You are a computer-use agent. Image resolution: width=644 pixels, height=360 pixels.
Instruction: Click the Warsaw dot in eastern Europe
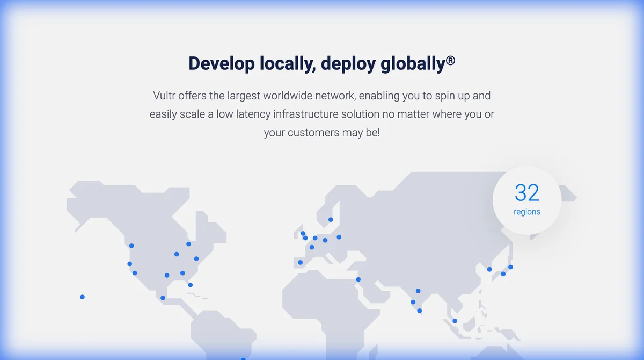[339, 237]
